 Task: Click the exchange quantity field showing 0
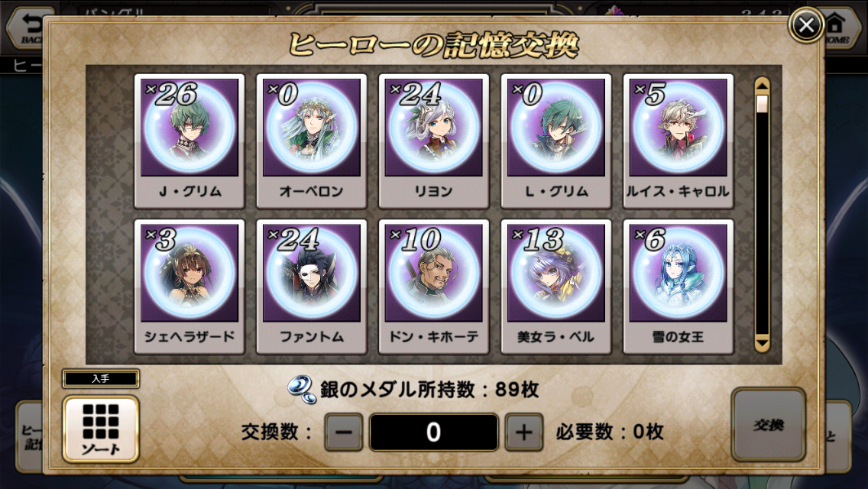433,432
